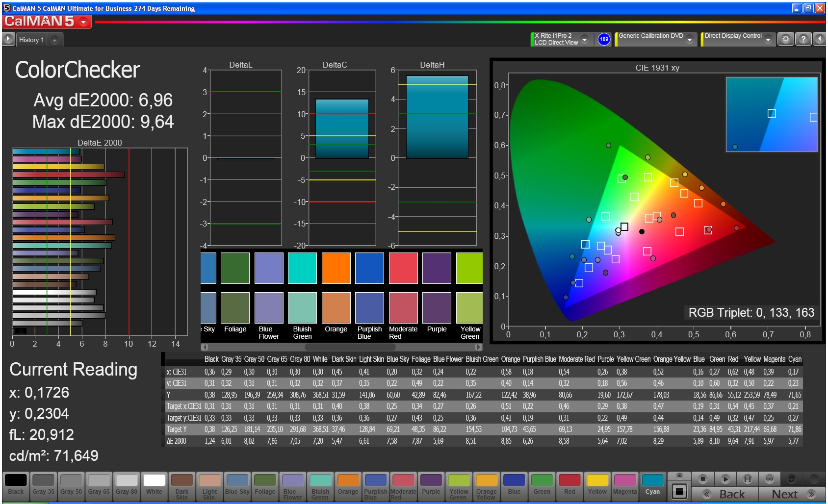Click the Avg dE2000: 6,96 readout

(103, 100)
